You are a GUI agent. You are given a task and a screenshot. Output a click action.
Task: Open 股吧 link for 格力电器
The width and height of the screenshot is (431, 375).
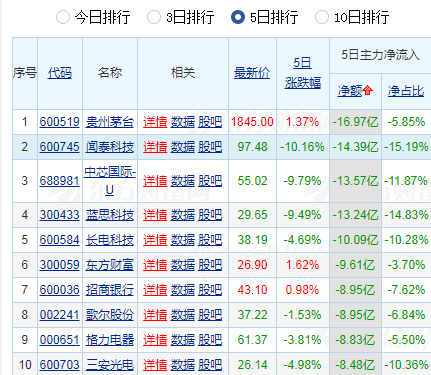(x=210, y=340)
